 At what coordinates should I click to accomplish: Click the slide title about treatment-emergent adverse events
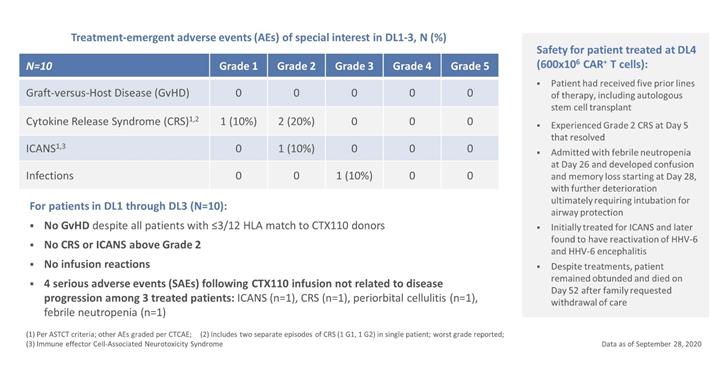point(259,37)
